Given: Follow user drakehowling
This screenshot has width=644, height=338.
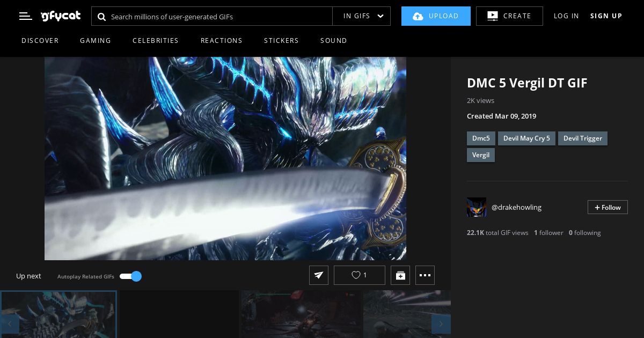Looking at the screenshot, I should pyautogui.click(x=608, y=207).
